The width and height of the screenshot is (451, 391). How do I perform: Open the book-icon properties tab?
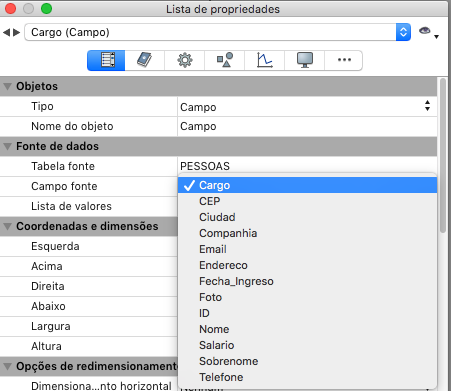pos(144,60)
